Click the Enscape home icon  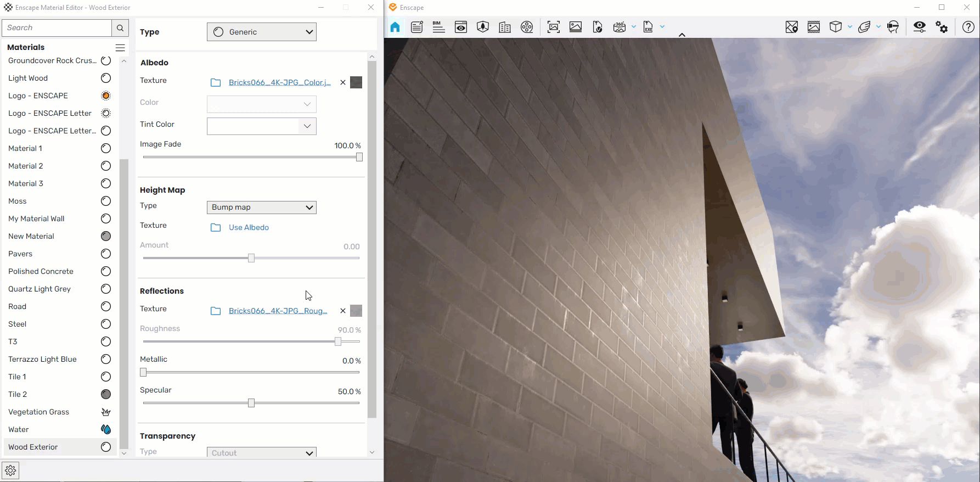pyautogui.click(x=395, y=27)
